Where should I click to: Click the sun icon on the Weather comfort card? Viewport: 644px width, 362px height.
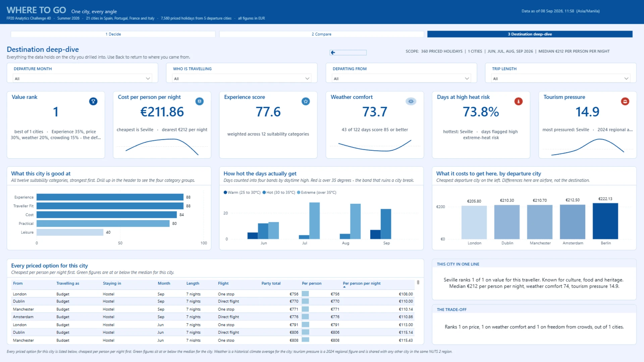(411, 101)
